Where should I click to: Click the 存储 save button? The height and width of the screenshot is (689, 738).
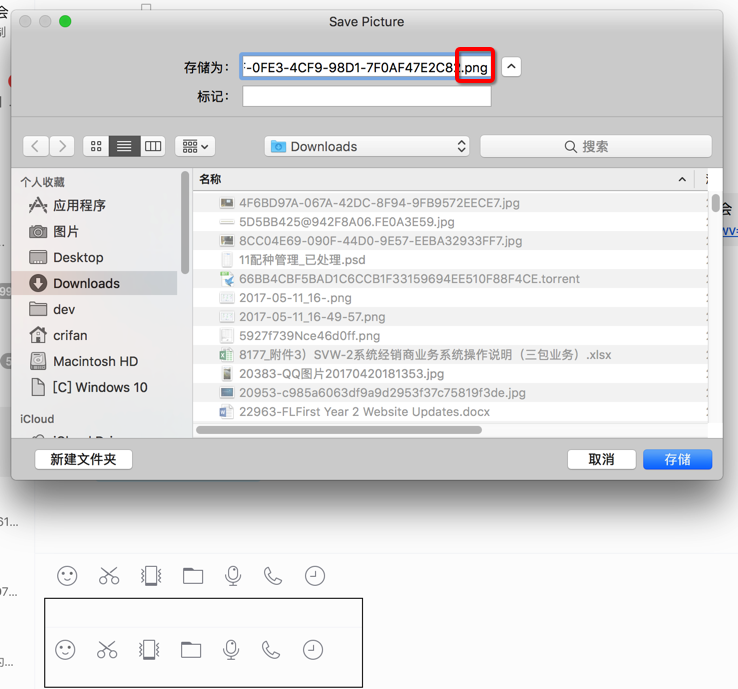coord(677,459)
